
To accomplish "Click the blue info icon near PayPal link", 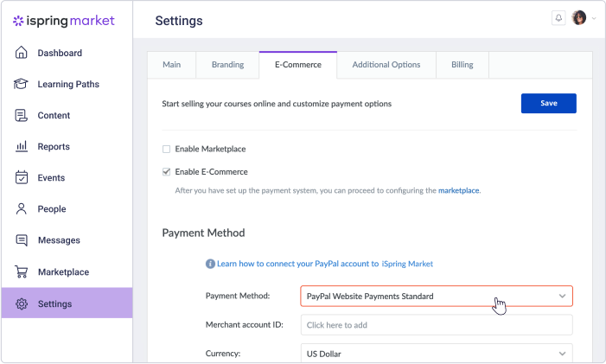I will [210, 264].
